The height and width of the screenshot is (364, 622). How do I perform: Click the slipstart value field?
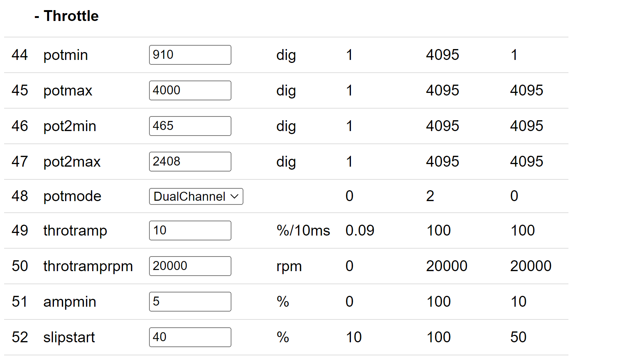coord(190,337)
